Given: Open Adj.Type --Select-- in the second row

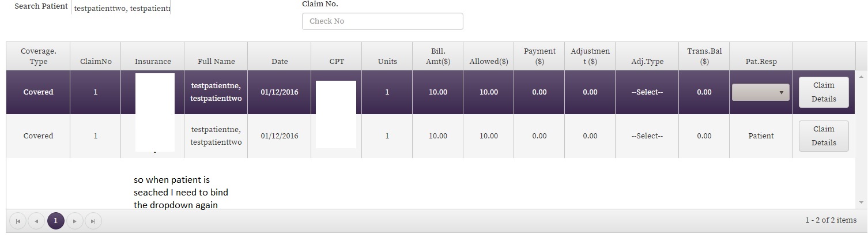Looking at the screenshot, I should (647, 136).
